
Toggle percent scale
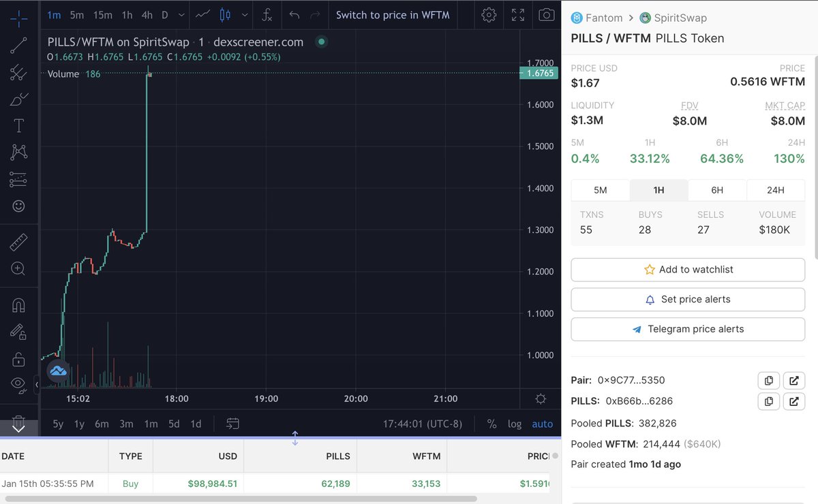pos(492,424)
